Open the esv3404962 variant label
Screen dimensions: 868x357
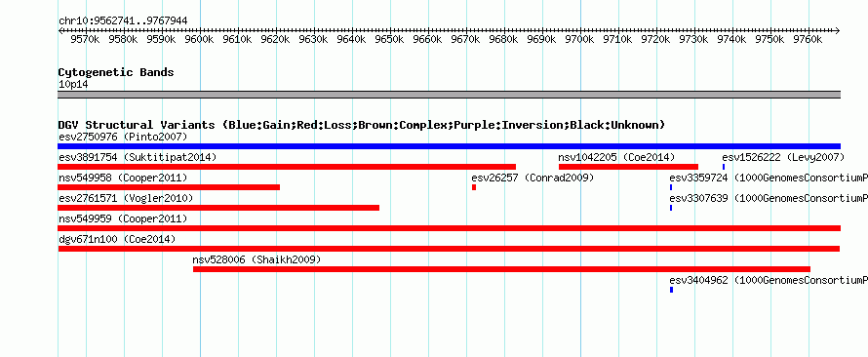pos(769,280)
